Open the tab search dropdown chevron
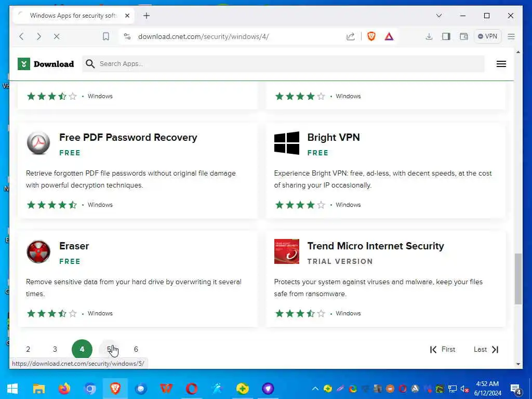This screenshot has width=532, height=399. pos(438,16)
